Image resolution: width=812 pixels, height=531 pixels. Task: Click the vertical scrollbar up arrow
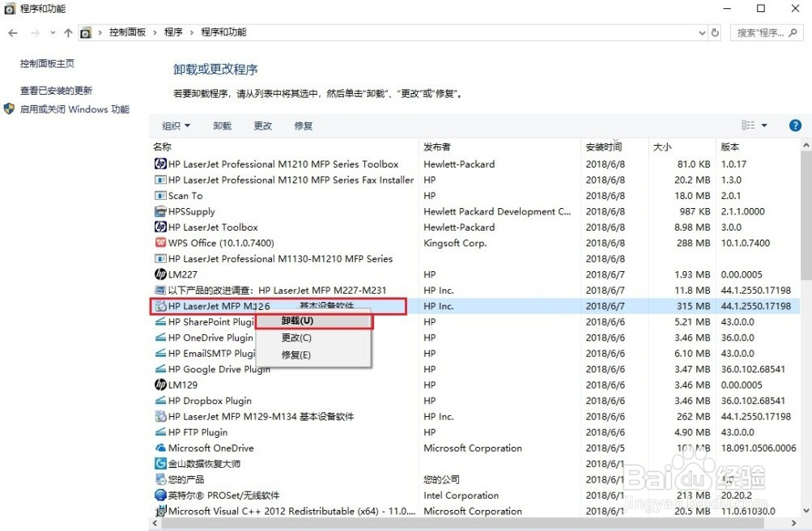pyautogui.click(x=806, y=146)
